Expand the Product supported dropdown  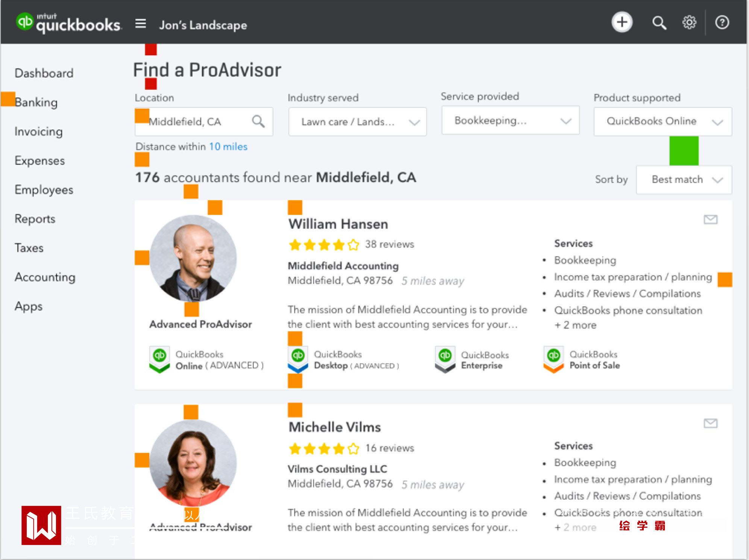[x=663, y=122]
